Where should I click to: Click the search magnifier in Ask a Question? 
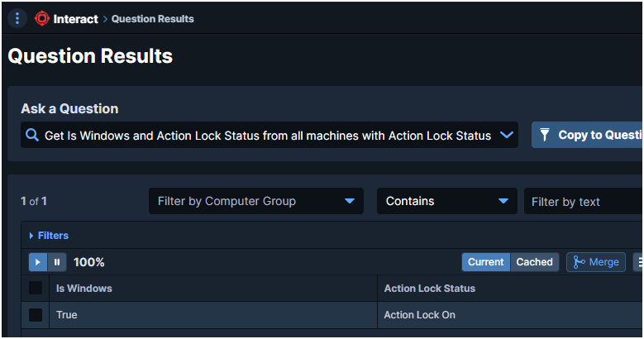click(x=32, y=136)
